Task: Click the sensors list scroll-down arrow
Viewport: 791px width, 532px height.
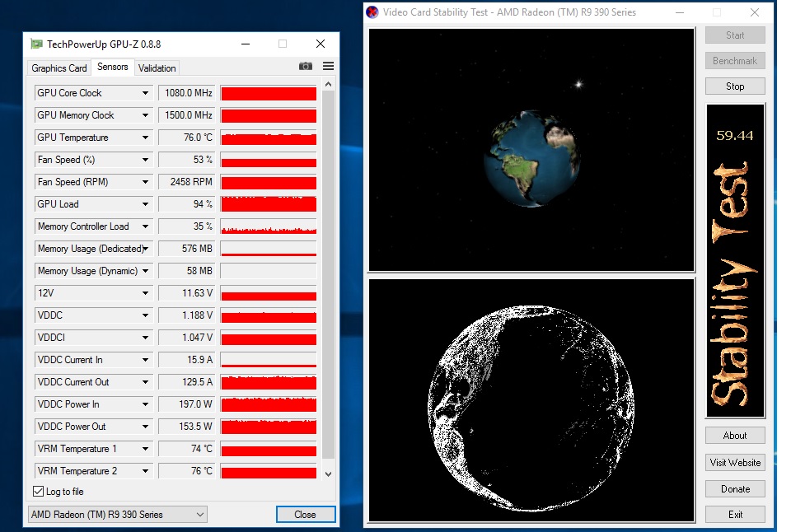Action: (329, 474)
